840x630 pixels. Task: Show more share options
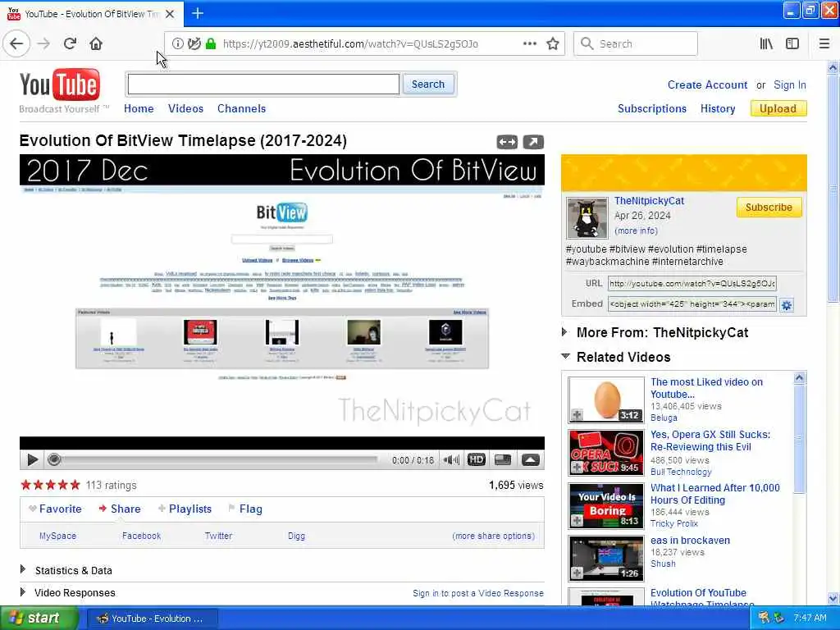coord(493,536)
